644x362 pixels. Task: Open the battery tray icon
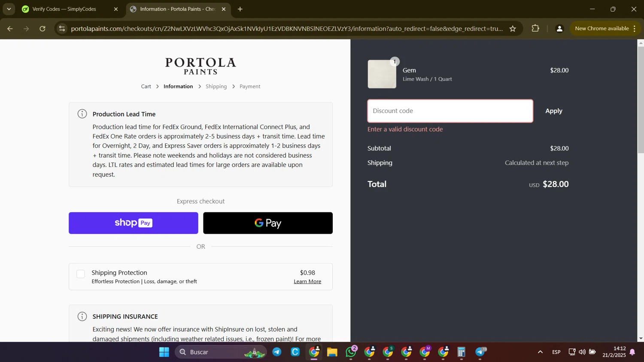(592, 352)
